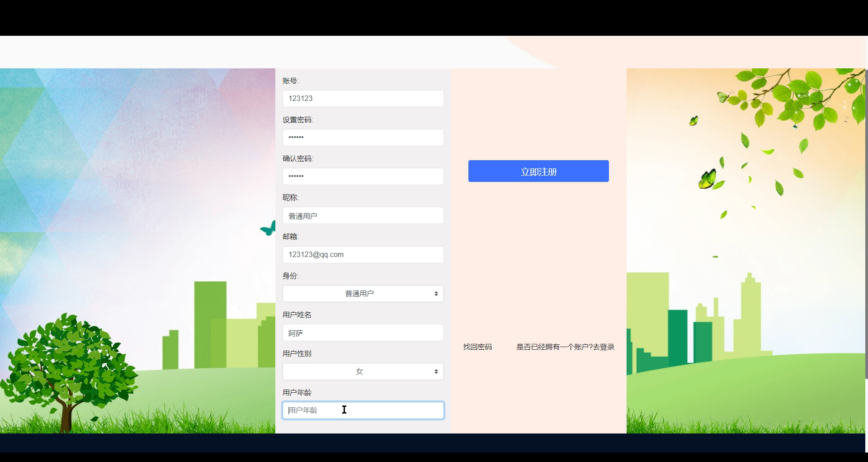Open the 用户性别 dropdown showing 女
The image size is (868, 462).
coord(363,372)
